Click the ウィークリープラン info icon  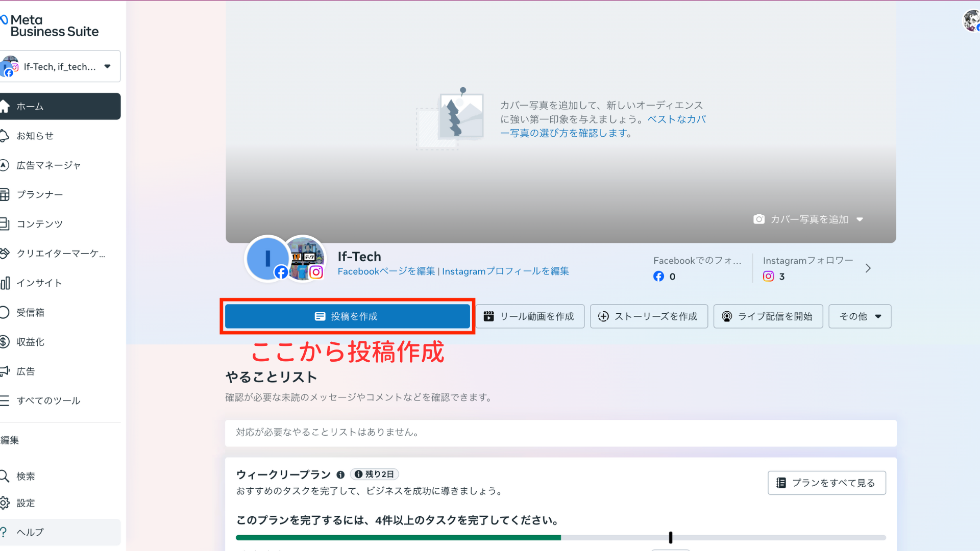pyautogui.click(x=341, y=474)
